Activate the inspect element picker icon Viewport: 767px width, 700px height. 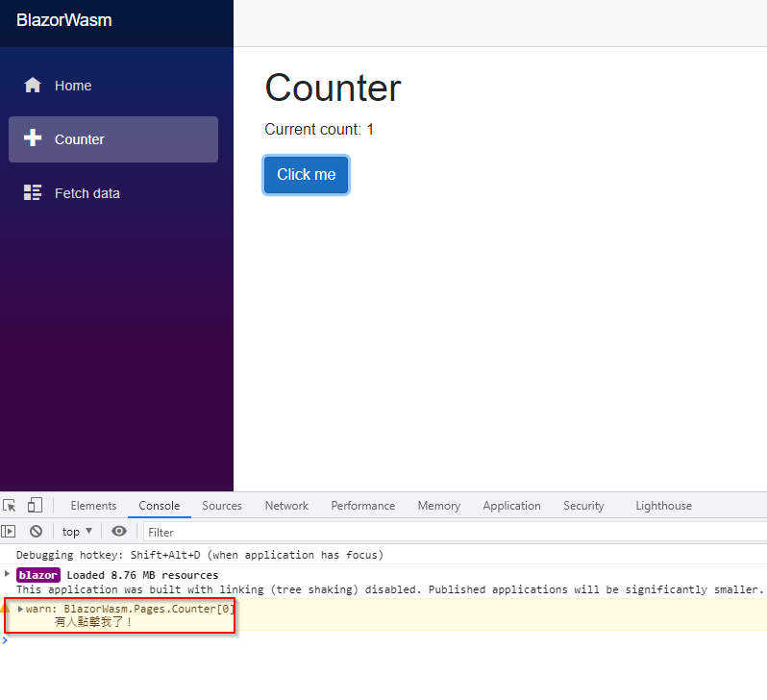tap(10, 505)
